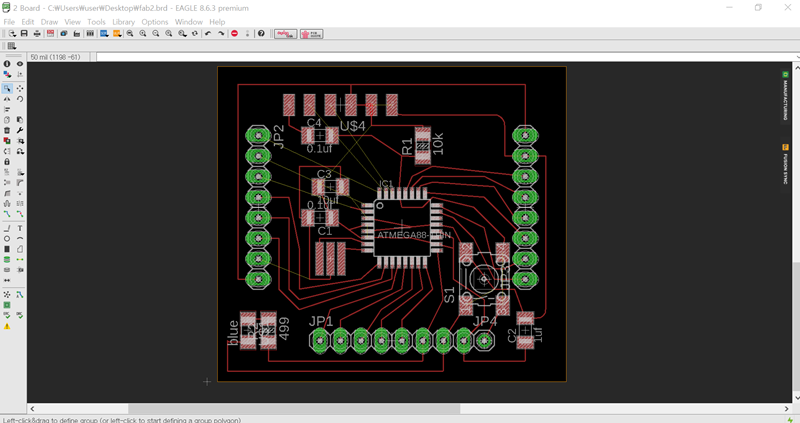This screenshot has height=423, width=800.
Task: Run a script with SCR icon
Action: point(104,34)
